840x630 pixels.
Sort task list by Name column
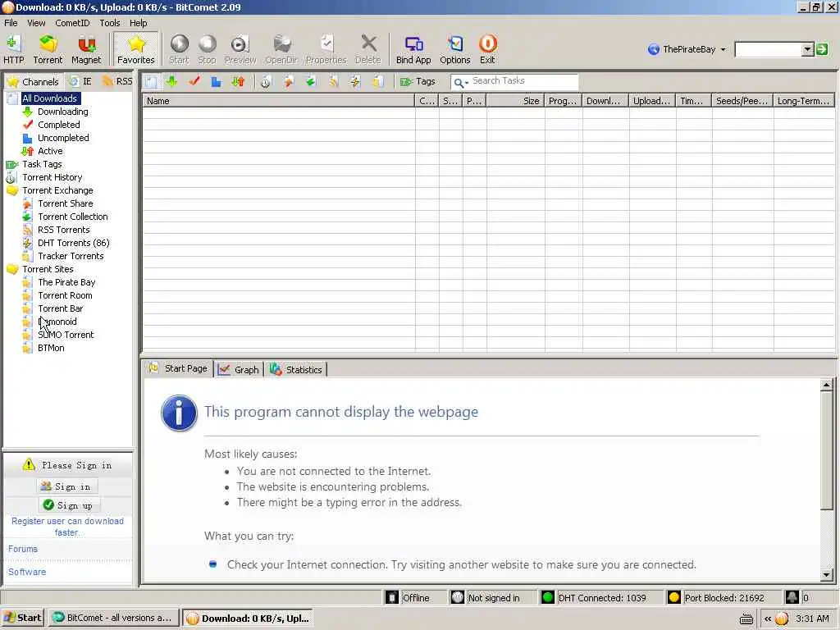point(279,101)
